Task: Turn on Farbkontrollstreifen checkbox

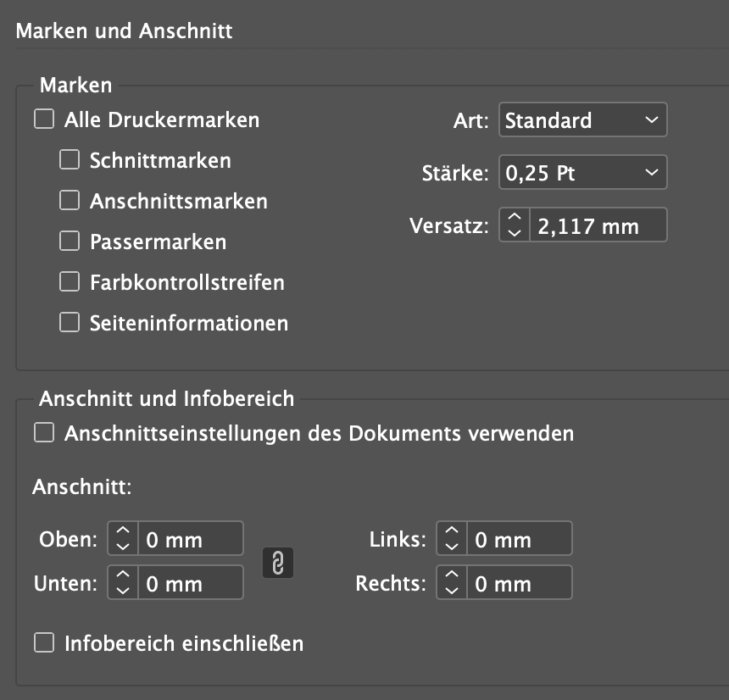Action: click(70, 281)
